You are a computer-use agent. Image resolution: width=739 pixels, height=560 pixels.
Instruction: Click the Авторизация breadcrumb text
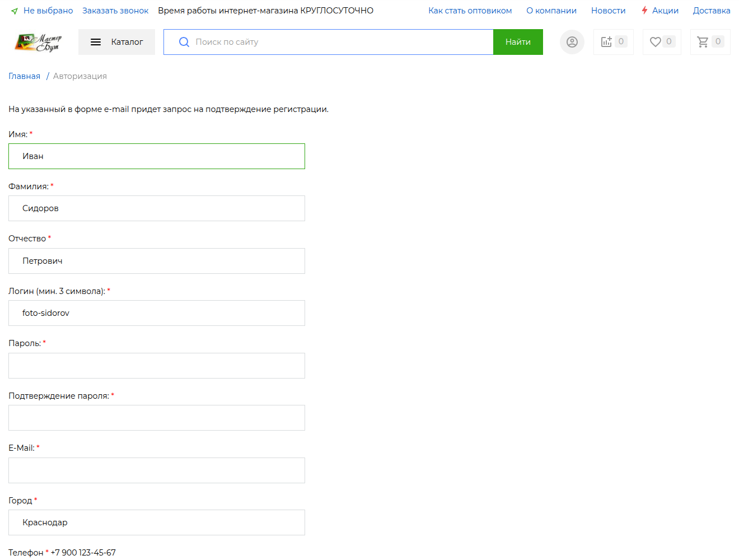pyautogui.click(x=80, y=76)
